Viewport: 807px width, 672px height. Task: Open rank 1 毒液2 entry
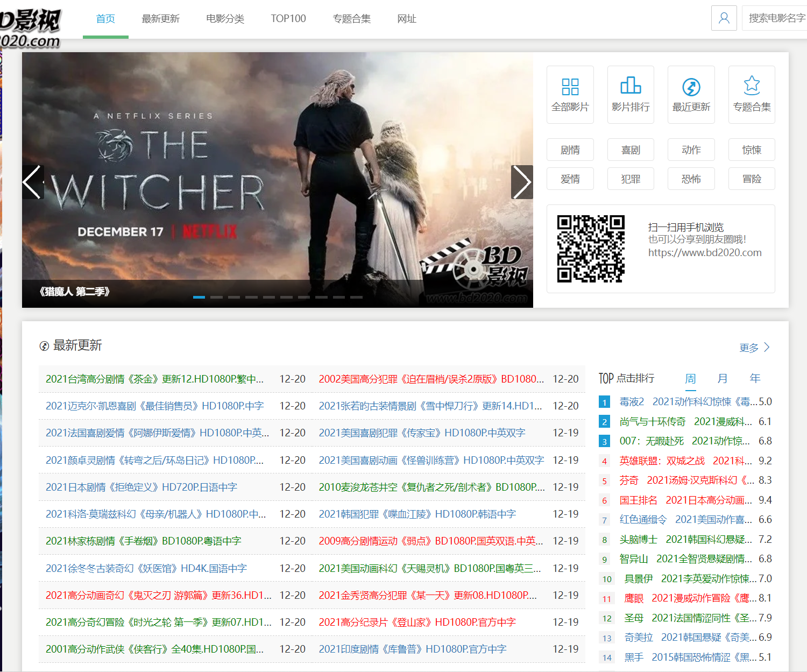pyautogui.click(x=689, y=401)
